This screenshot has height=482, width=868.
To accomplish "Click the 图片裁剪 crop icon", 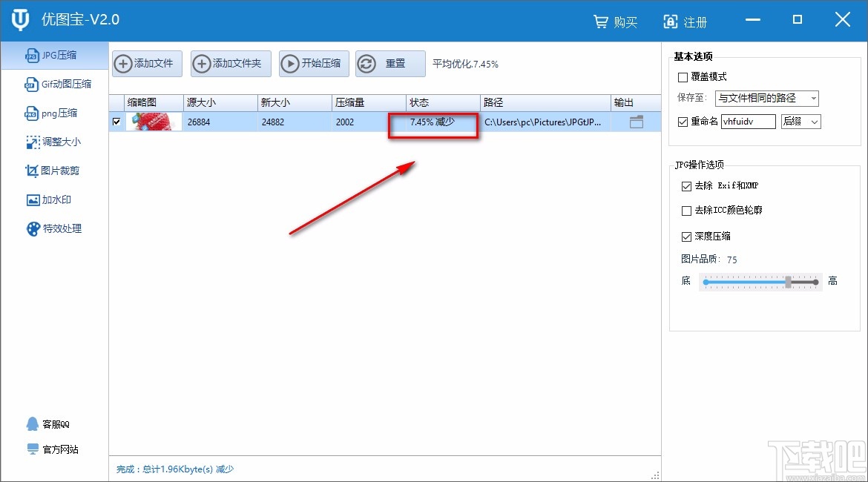I will click(x=32, y=171).
